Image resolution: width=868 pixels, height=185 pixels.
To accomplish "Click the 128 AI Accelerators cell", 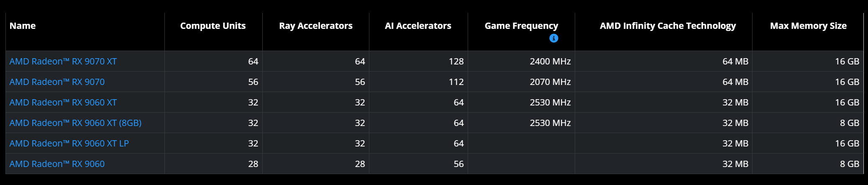I will click(x=456, y=62).
